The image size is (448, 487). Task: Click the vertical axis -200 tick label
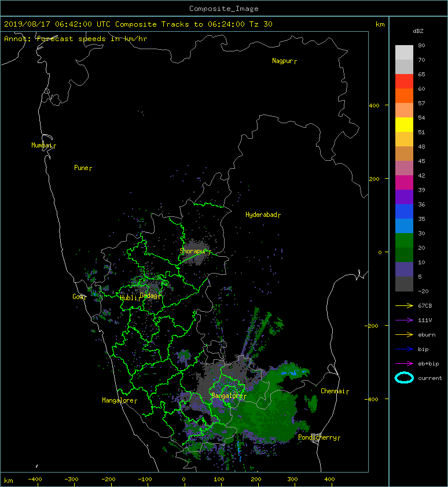coord(372,326)
